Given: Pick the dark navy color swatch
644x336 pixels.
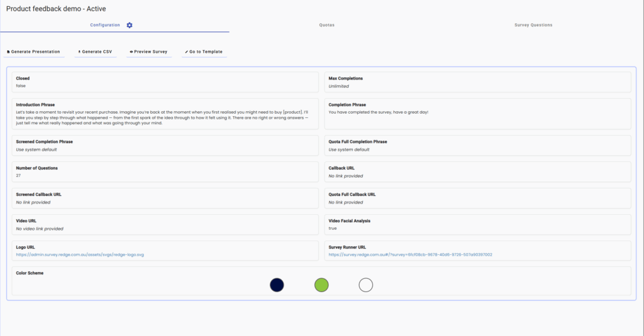Looking at the screenshot, I should (277, 285).
